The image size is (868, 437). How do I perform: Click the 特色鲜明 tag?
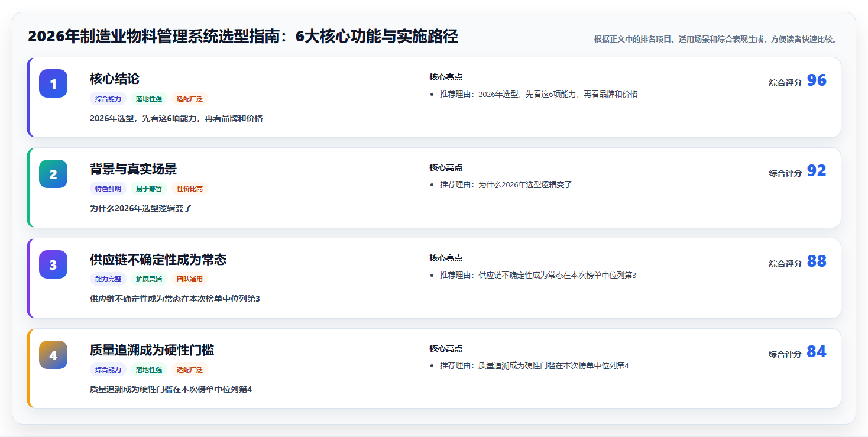pos(108,189)
